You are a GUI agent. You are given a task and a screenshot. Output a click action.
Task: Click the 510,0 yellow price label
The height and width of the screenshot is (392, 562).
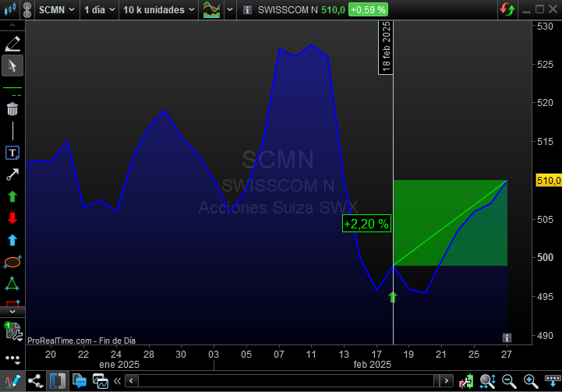tap(549, 180)
